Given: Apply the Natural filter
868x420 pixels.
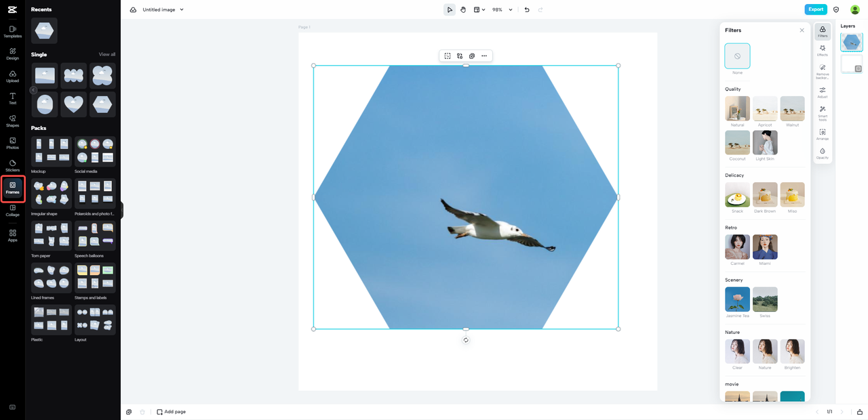Looking at the screenshot, I should point(737,108).
